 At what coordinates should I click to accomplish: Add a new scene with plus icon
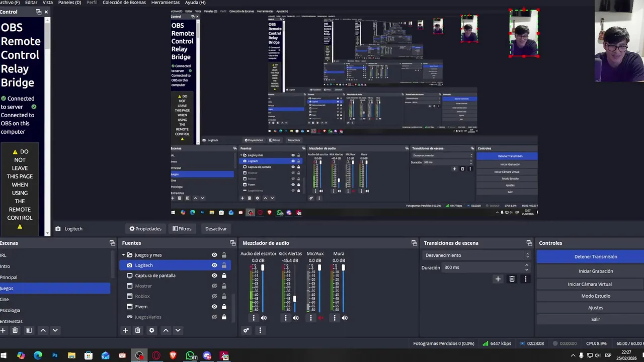(x=3, y=330)
